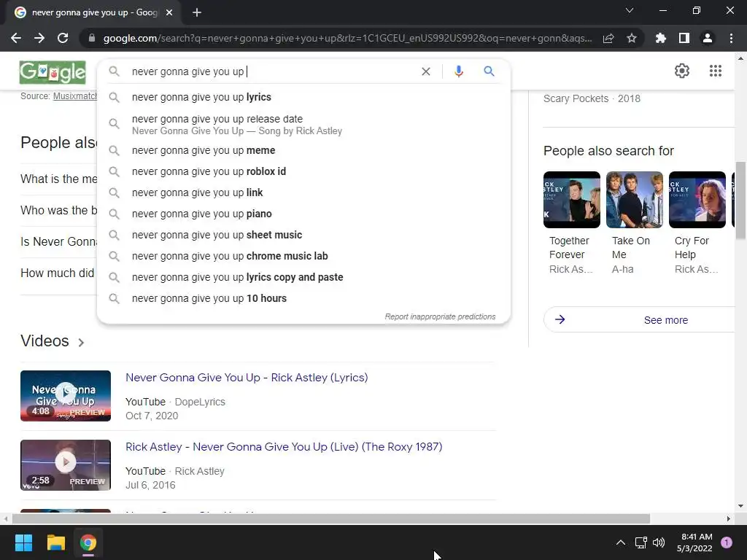This screenshot has width=747, height=560.
Task: Open 'Never Gonna Give You Up - Rick Astley (Lyrics)' link
Action: pos(247,378)
